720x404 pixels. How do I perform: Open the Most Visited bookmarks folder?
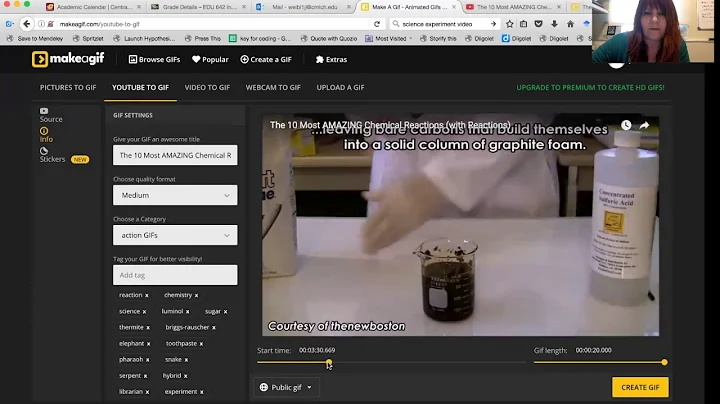tap(388, 39)
